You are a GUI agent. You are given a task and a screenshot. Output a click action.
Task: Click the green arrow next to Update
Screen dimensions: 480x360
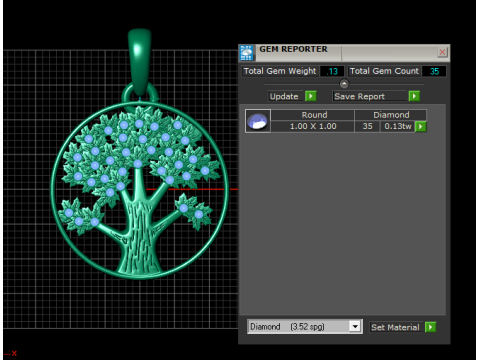point(311,96)
